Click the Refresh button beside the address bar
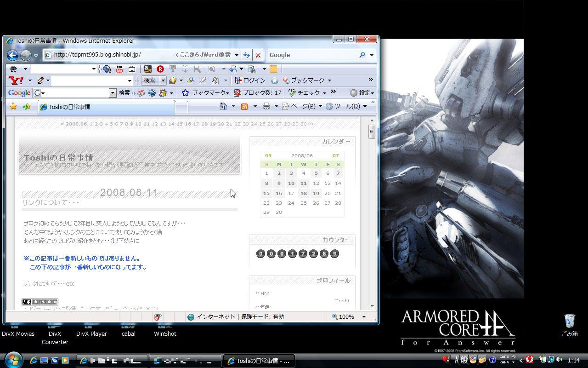The image size is (588, 368). click(x=247, y=55)
